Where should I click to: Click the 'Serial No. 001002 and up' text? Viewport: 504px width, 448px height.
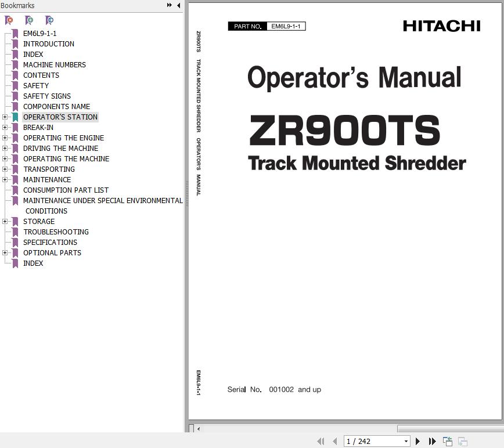274,389
